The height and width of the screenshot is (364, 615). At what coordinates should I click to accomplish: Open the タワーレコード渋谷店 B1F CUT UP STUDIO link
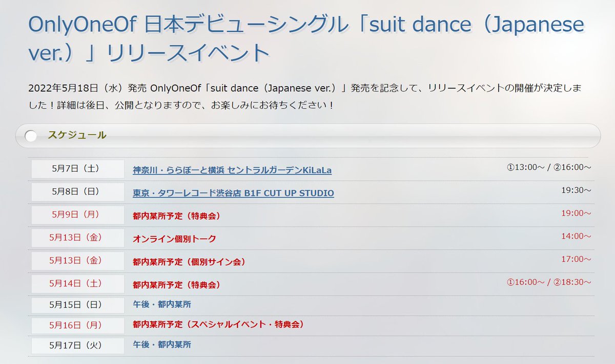[x=233, y=193]
